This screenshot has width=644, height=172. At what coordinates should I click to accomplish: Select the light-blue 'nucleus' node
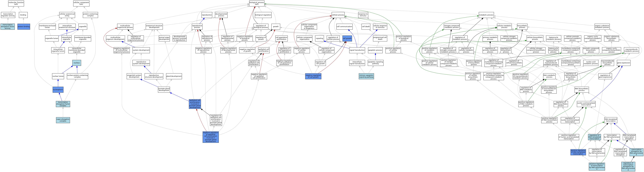77,63
